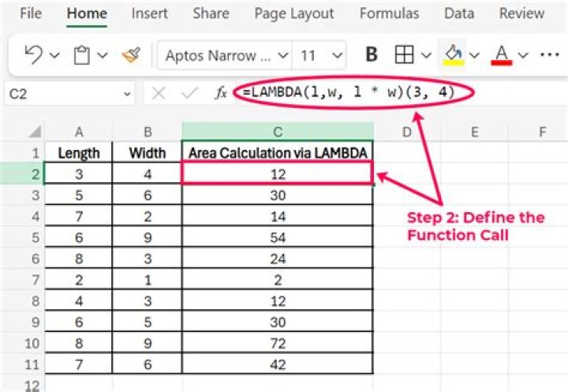
Task: Click the Select All corner triangle
Action: pos(35,132)
